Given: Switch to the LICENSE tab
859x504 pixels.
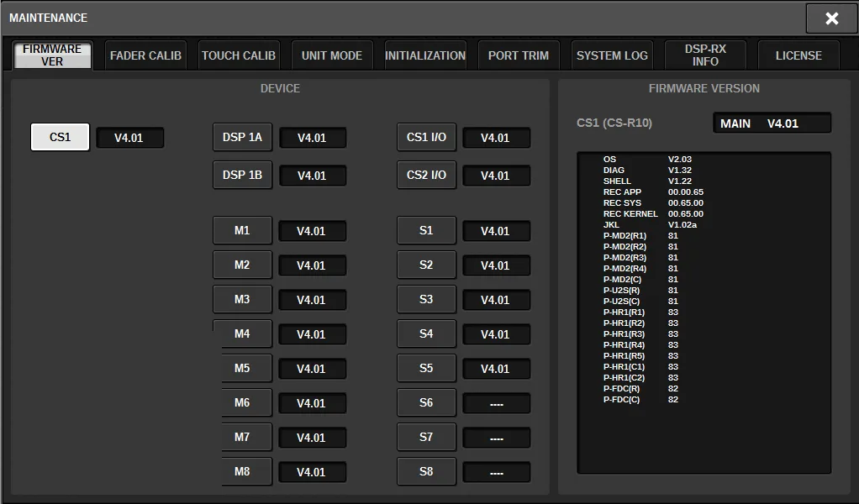Looking at the screenshot, I should coord(798,55).
